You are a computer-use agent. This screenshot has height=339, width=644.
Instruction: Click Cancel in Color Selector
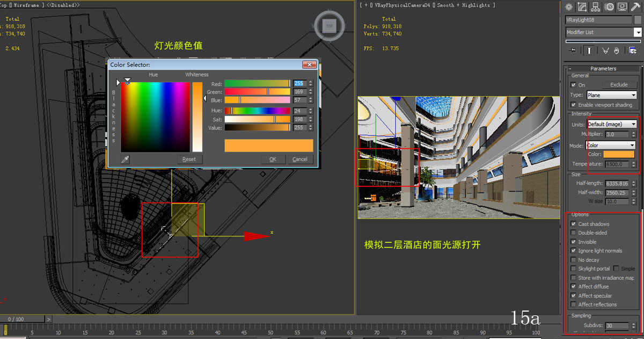300,159
